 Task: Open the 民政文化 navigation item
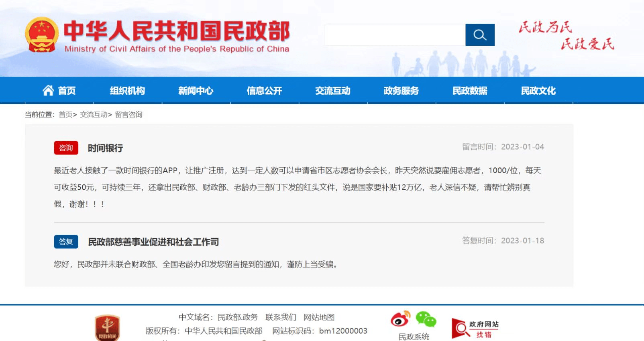coord(538,91)
